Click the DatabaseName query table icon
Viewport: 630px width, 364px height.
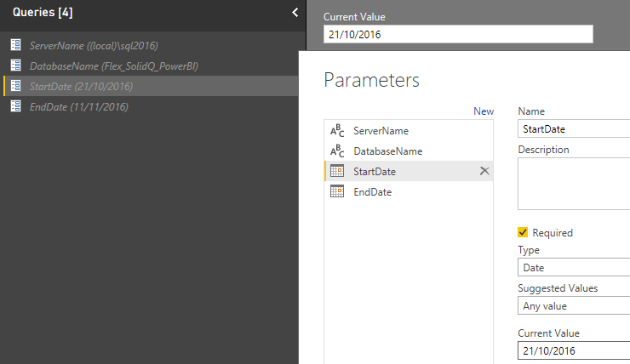pyautogui.click(x=15, y=65)
